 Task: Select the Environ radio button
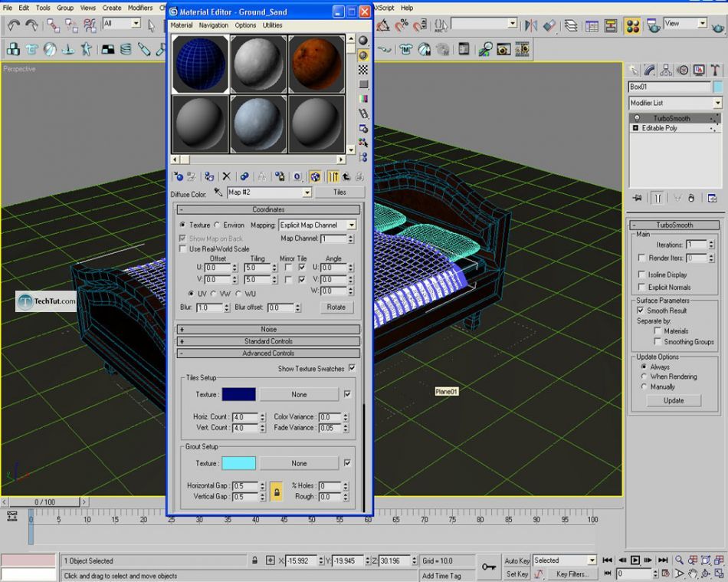(217, 225)
